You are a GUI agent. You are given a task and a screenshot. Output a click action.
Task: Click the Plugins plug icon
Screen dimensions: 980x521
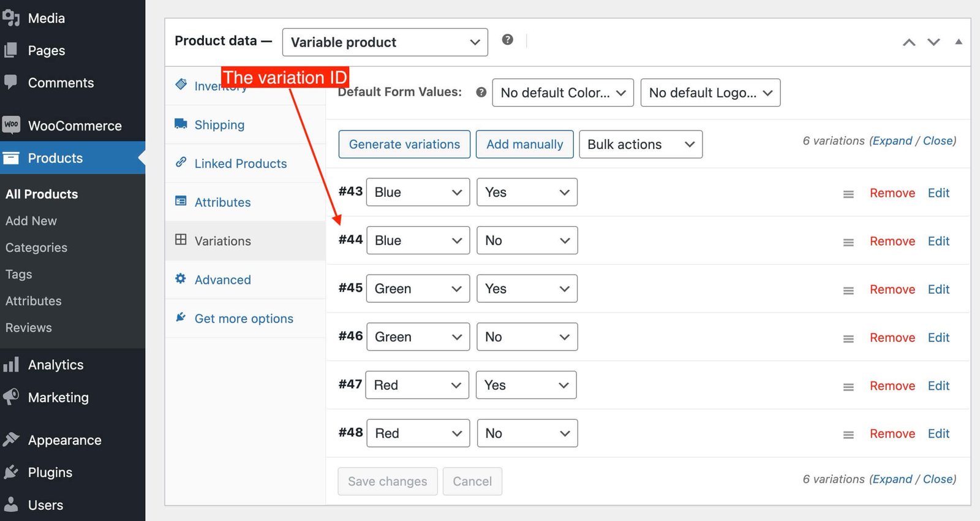[x=11, y=472]
